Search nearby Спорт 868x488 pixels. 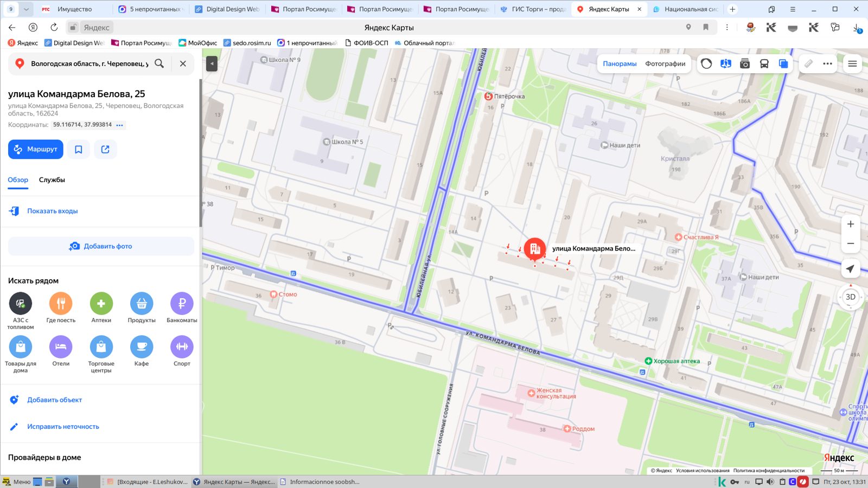coord(182,351)
